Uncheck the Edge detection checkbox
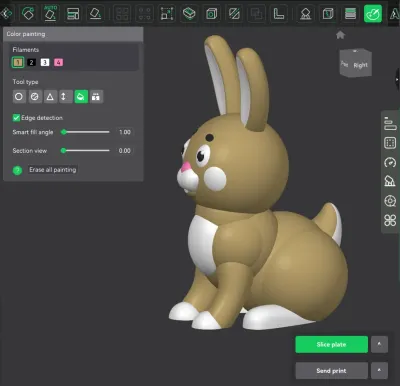This screenshot has height=386, width=400. click(x=16, y=118)
